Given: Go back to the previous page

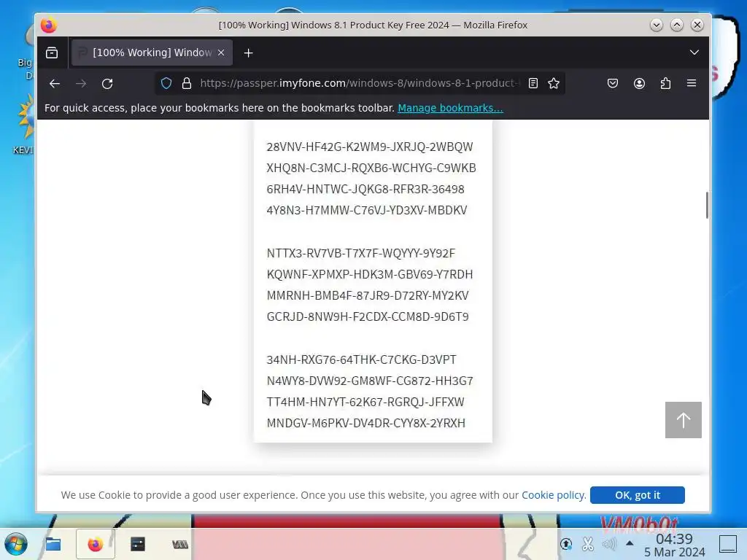Looking at the screenshot, I should (x=54, y=83).
